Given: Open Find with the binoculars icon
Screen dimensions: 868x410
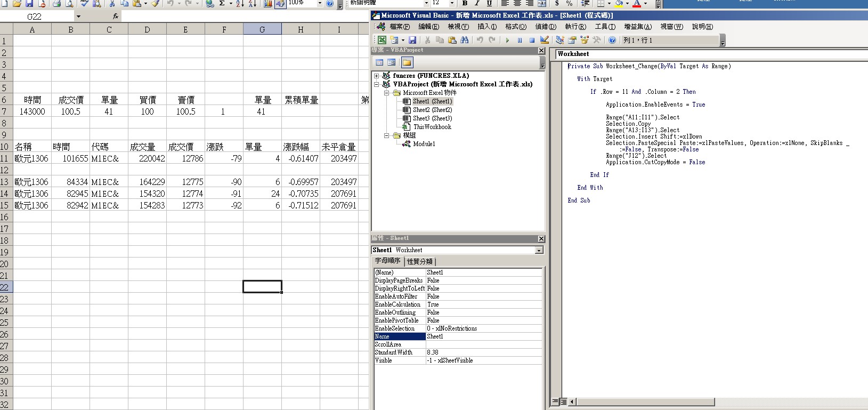Looking at the screenshot, I should click(x=465, y=40).
